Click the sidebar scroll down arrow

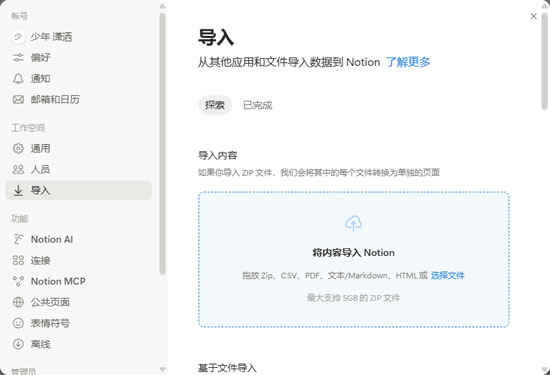click(x=162, y=369)
